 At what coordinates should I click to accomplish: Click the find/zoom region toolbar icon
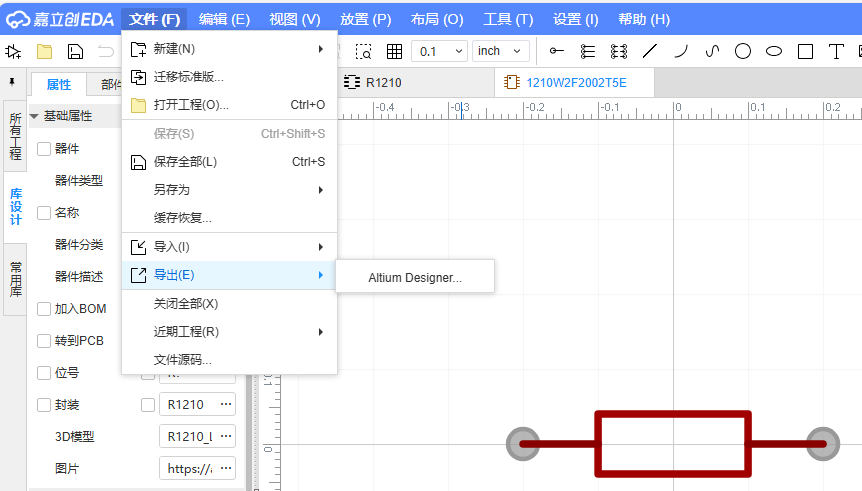tap(363, 52)
